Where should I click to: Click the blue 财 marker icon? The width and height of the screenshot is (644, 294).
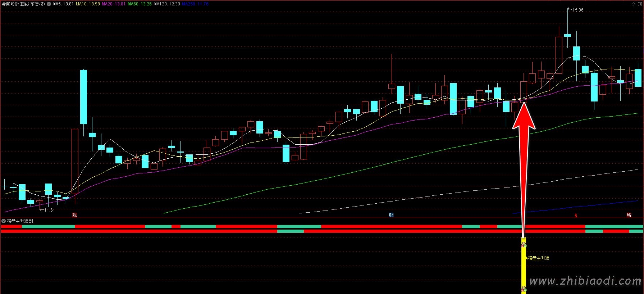[391, 215]
